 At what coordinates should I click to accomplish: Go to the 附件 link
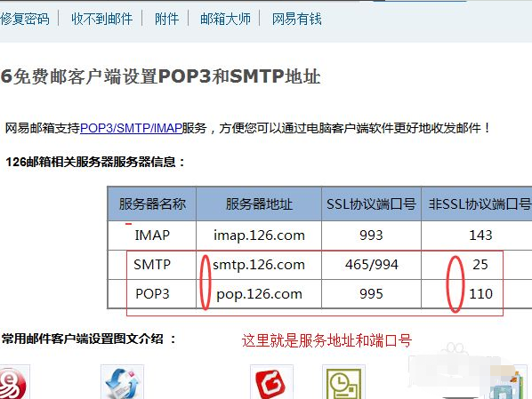[x=166, y=19]
